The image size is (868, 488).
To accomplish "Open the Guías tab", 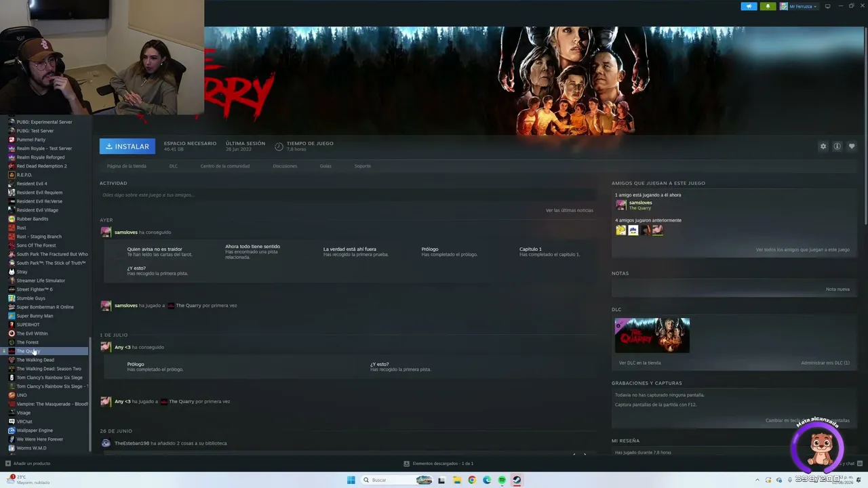I will (x=325, y=166).
